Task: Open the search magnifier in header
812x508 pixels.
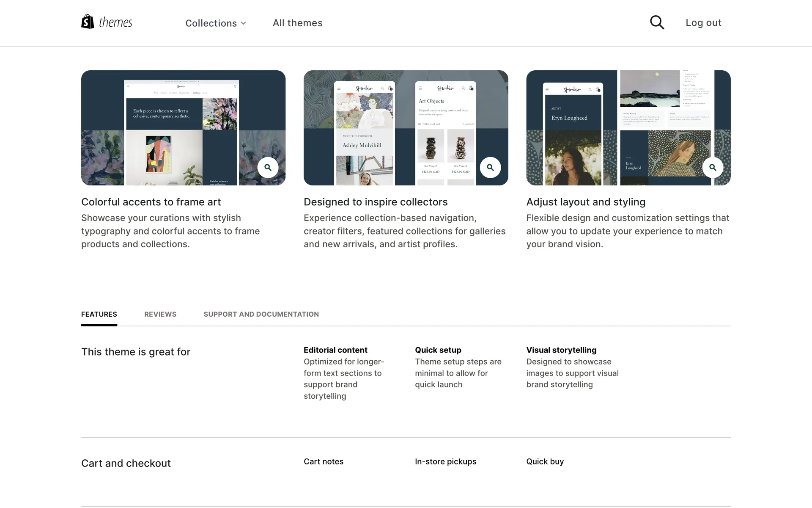Action: click(x=657, y=22)
